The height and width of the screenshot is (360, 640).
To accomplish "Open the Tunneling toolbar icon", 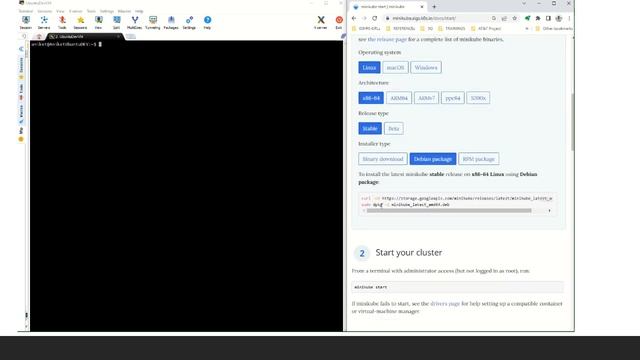I will (x=153, y=22).
